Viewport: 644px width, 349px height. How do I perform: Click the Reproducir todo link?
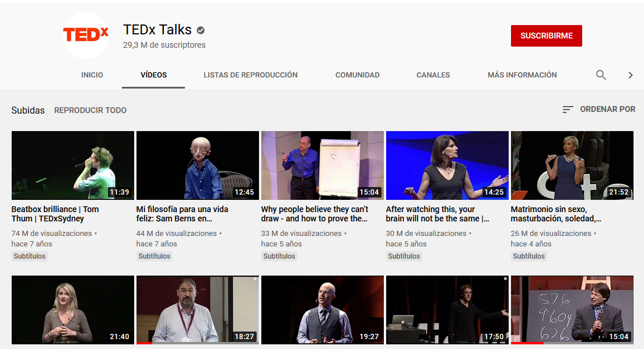tap(90, 110)
